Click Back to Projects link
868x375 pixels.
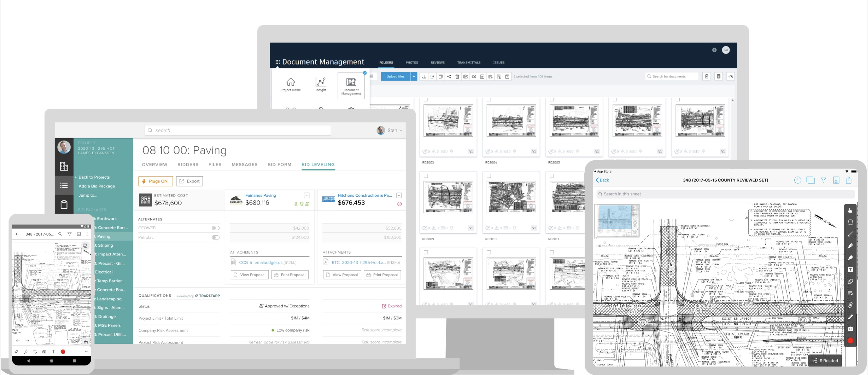92,177
